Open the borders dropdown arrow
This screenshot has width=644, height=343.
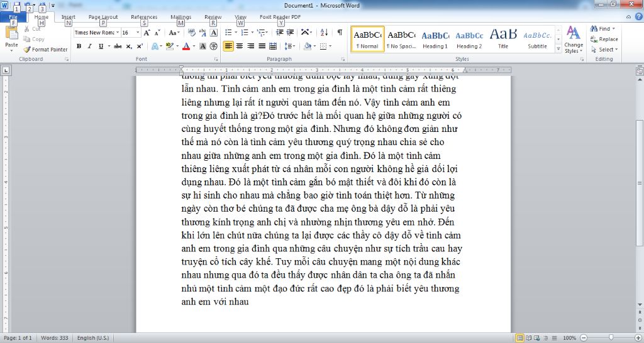point(330,46)
